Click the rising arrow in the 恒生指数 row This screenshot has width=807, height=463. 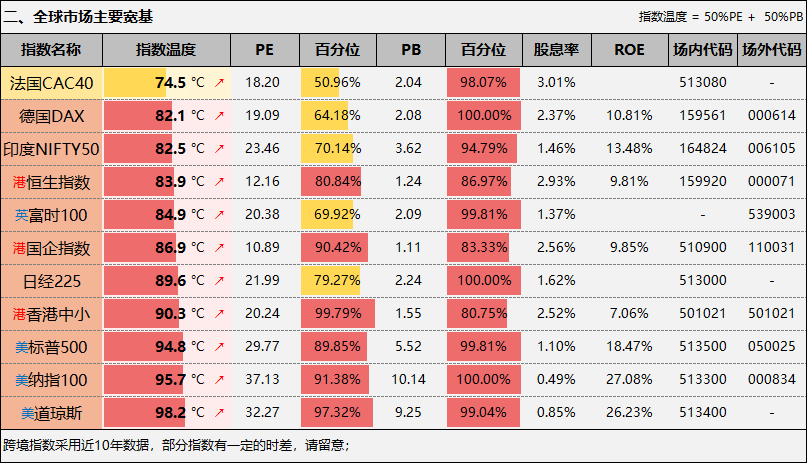[219, 182]
